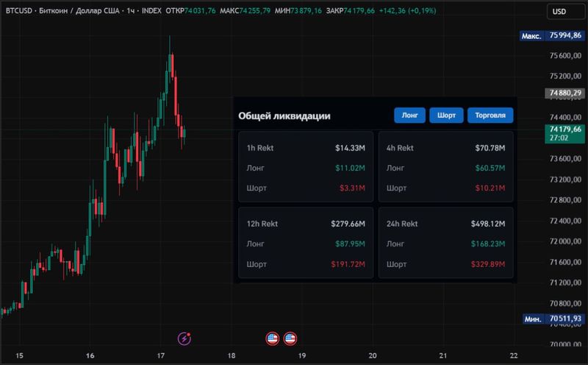Select the 12h Rekt liquidation card

coord(306,244)
